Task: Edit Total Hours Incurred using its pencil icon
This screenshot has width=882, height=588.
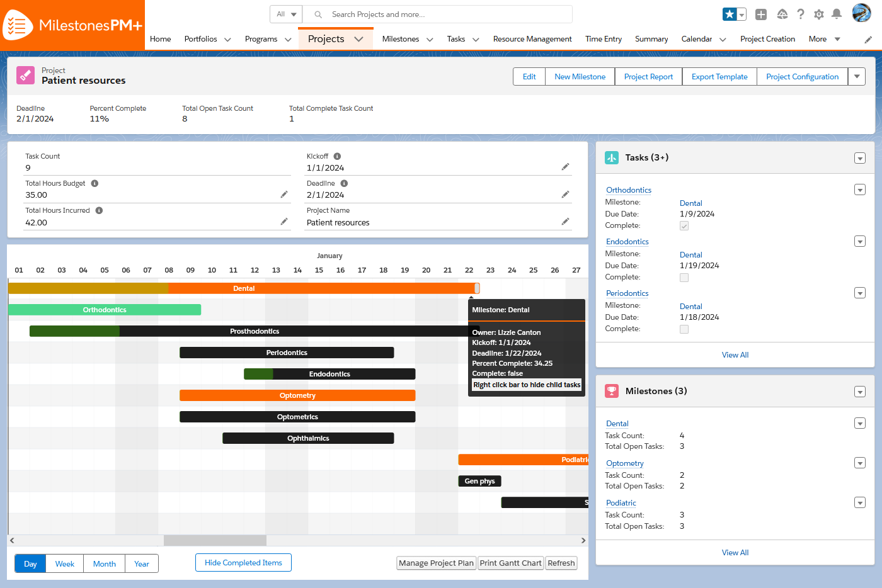Action: pos(284,222)
